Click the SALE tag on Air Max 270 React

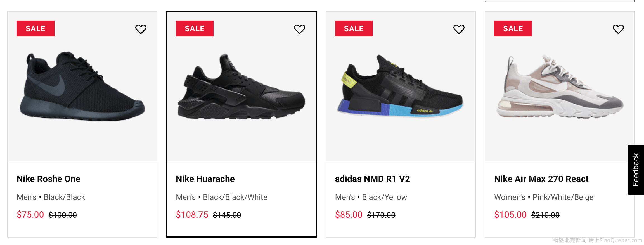pyautogui.click(x=513, y=28)
